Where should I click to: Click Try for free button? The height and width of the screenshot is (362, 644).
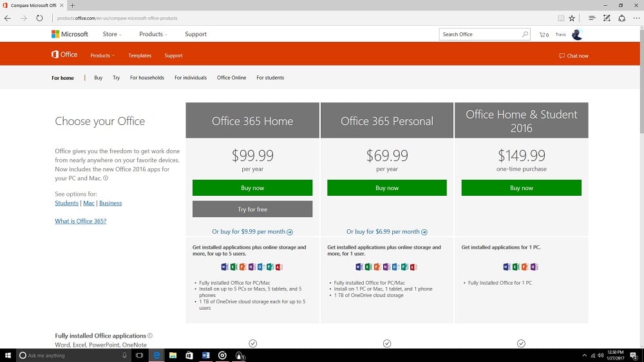[252, 209]
